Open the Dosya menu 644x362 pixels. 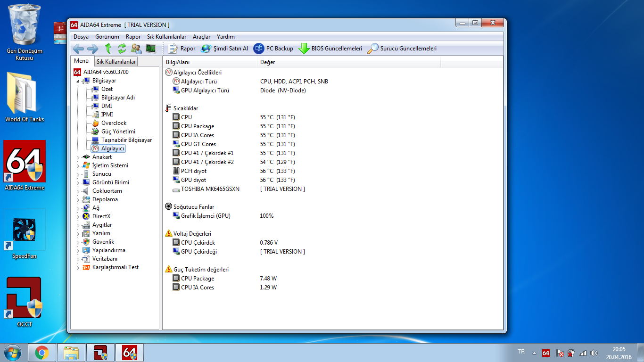81,37
